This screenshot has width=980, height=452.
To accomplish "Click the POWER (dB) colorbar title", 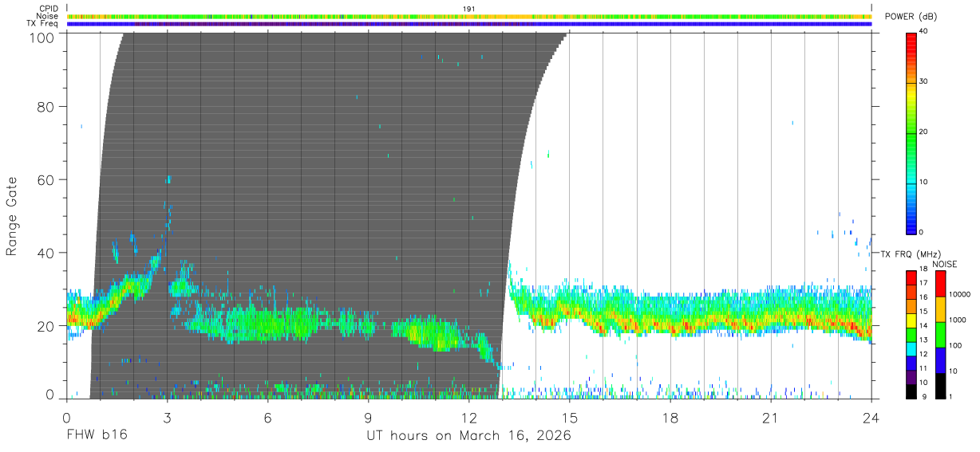I will pos(912,17).
